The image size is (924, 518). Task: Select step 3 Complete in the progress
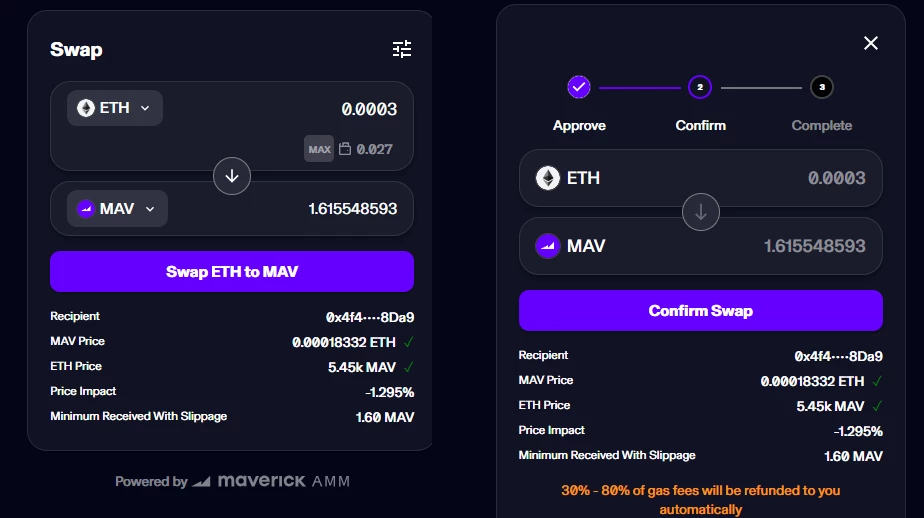821,87
